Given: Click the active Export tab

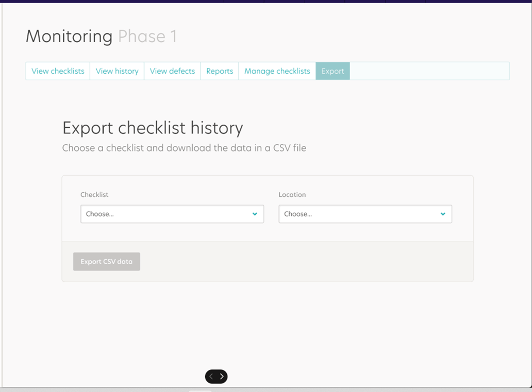Looking at the screenshot, I should pyautogui.click(x=332, y=71).
